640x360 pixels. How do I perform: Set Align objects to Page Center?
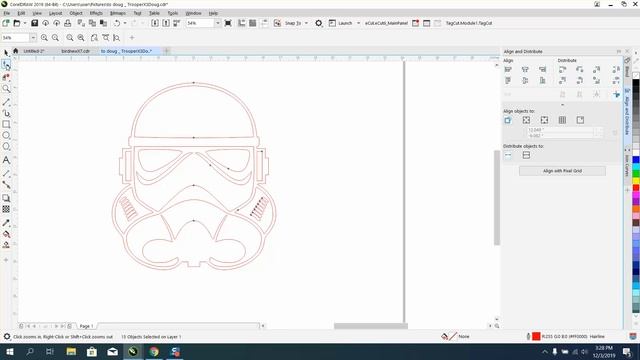(544, 120)
